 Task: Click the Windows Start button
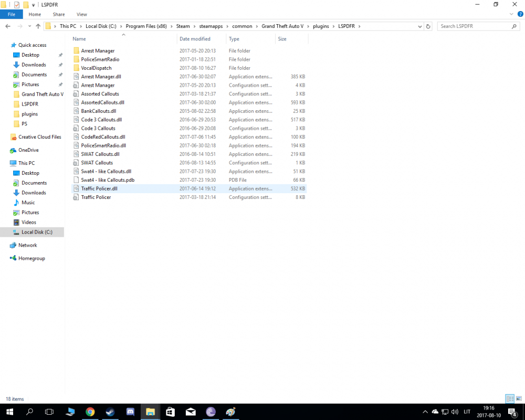[x=9, y=412]
